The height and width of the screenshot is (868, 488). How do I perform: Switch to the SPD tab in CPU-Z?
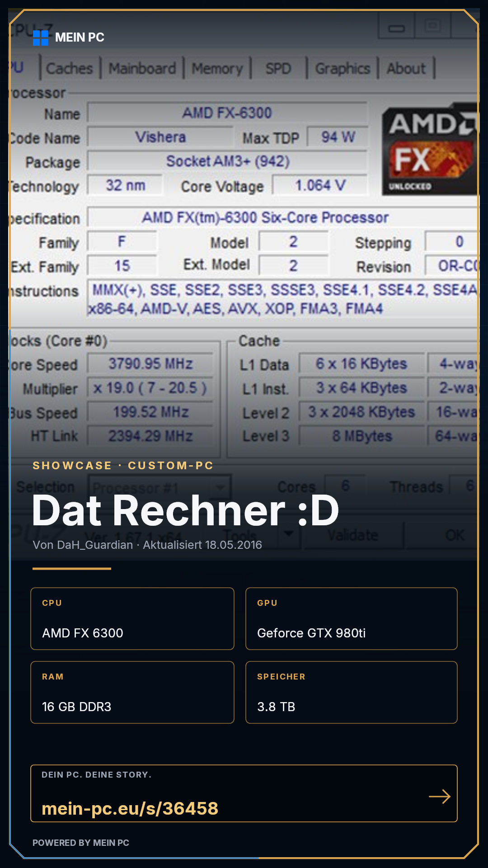pyautogui.click(x=278, y=68)
